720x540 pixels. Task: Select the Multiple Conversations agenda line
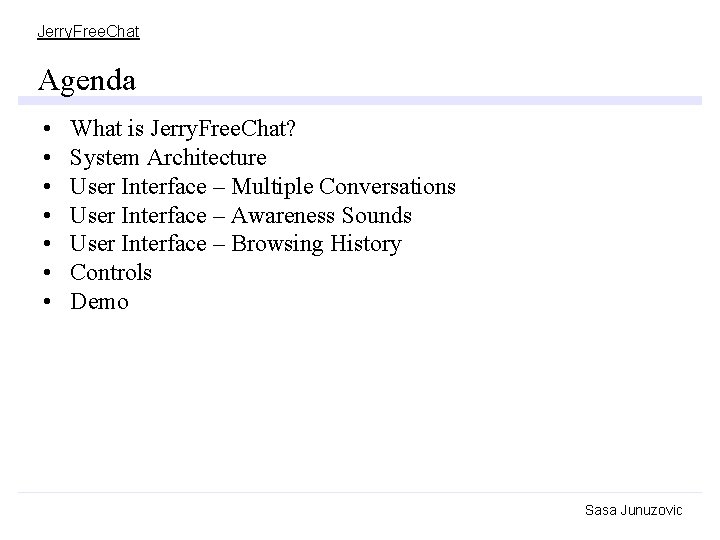pos(263,187)
